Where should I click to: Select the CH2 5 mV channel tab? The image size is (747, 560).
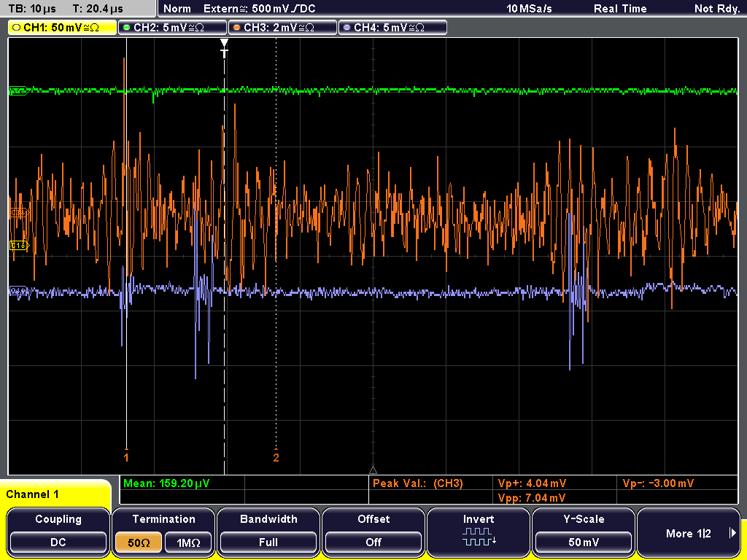[x=172, y=28]
